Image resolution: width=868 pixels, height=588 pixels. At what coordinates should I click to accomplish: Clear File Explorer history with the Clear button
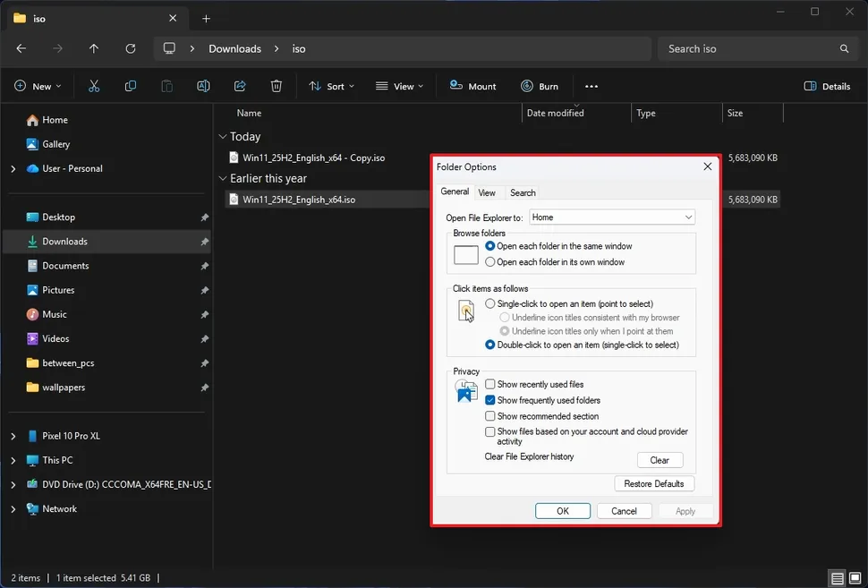tap(660, 459)
